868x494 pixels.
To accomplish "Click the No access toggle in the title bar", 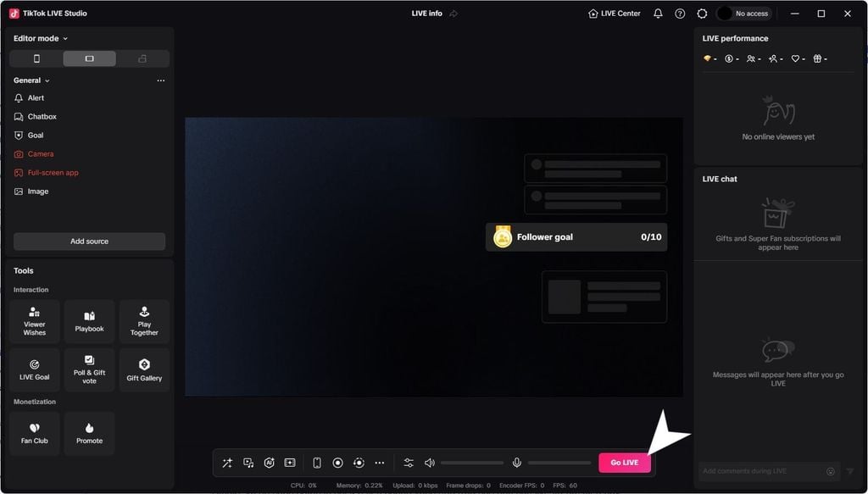I will click(743, 14).
